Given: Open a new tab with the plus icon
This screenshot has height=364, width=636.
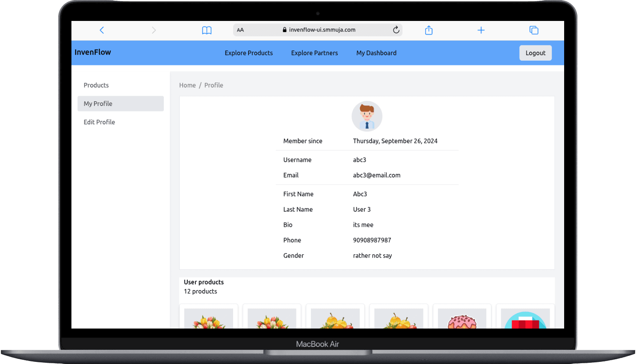Looking at the screenshot, I should (x=481, y=30).
